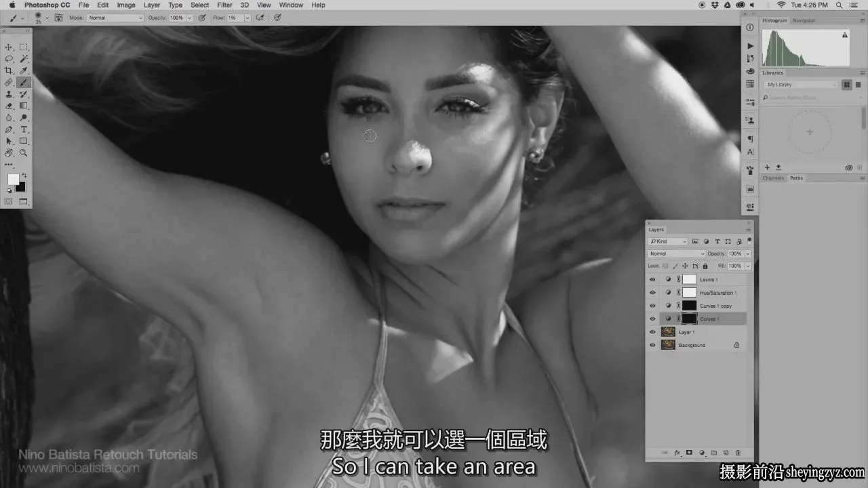Select the Horizontal Type tool
Viewport: 868px width, 488px height.
pyautogui.click(x=24, y=129)
